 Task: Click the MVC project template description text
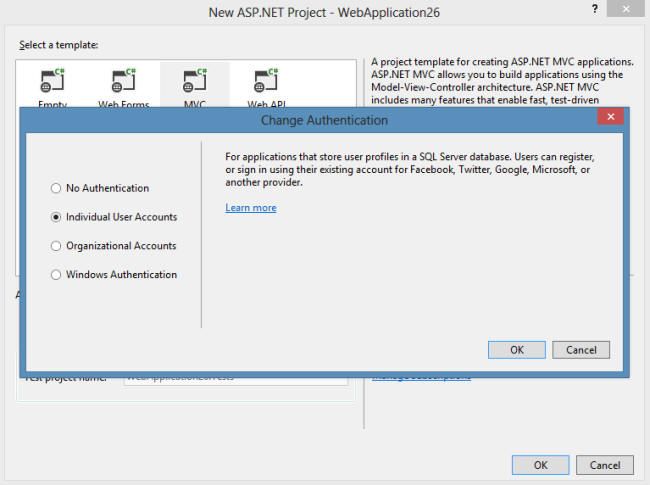(x=502, y=81)
